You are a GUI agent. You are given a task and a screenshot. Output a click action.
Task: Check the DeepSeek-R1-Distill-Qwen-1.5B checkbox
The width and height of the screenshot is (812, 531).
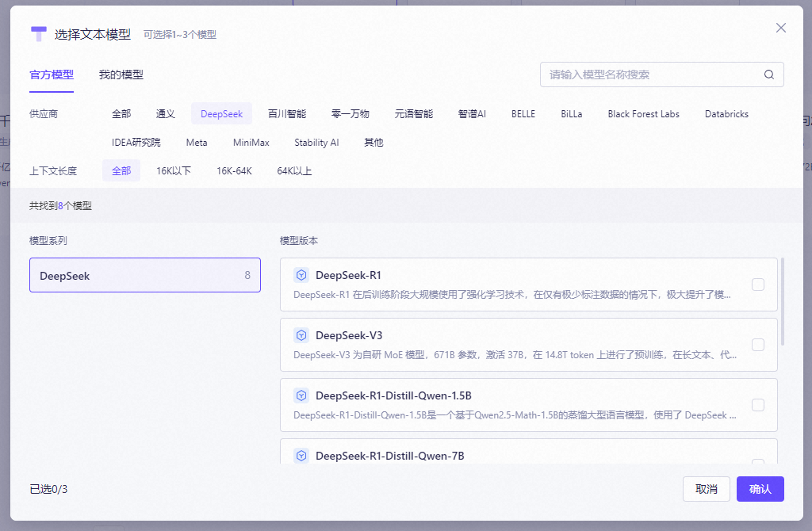tap(757, 405)
